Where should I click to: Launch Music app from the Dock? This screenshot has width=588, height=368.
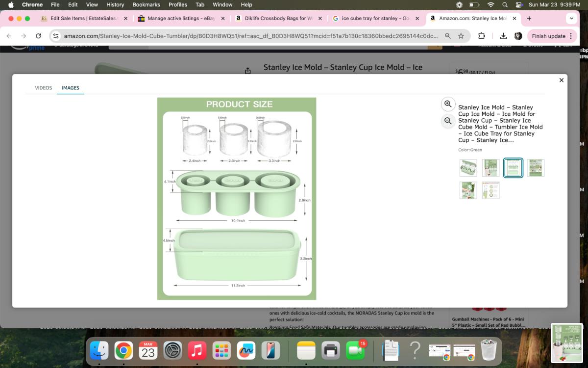coord(197,350)
